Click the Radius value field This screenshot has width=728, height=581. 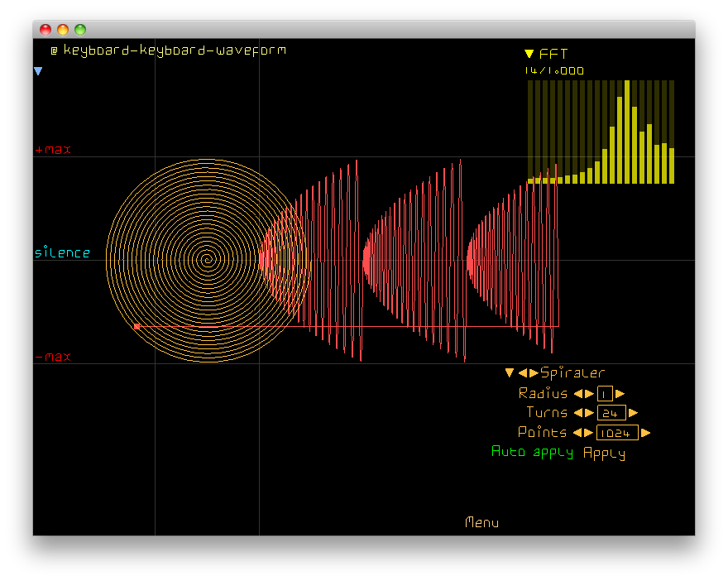[x=605, y=394]
